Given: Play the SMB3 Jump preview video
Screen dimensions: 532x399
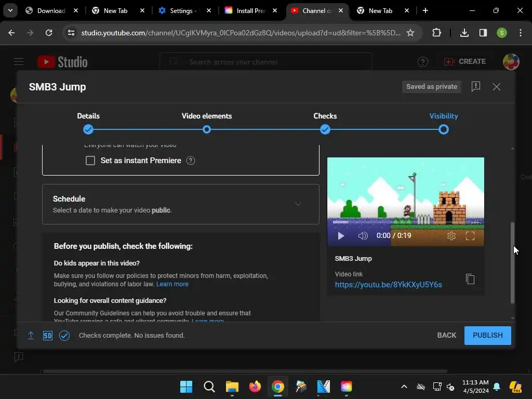Looking at the screenshot, I should pos(341,235).
